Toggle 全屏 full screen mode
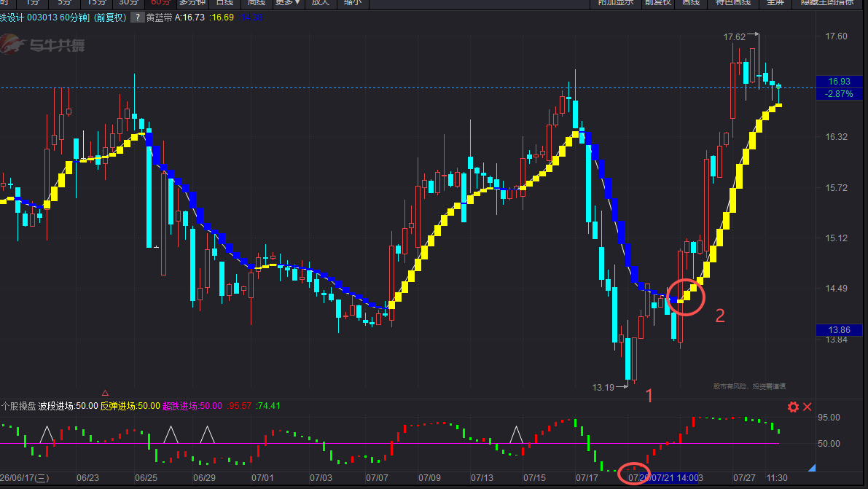 [x=775, y=3]
